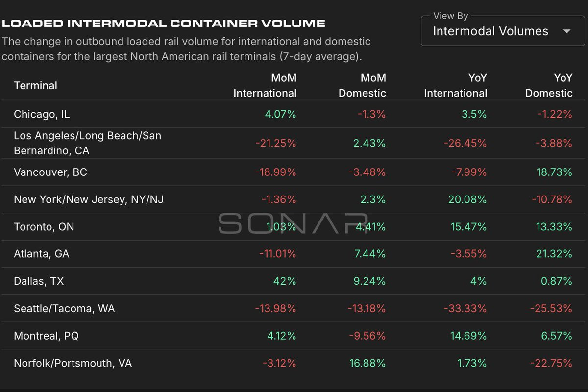Sort by YoY Domestic column header
Screen dimensions: 588x392
click(x=549, y=85)
